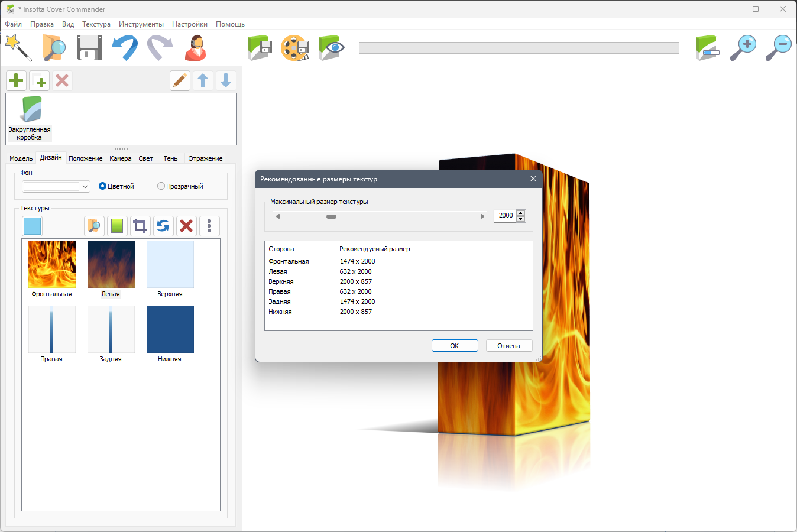Screen dimensions: 797x532
Task: Crop the selected texture with the crop icon
Action: coord(140,226)
